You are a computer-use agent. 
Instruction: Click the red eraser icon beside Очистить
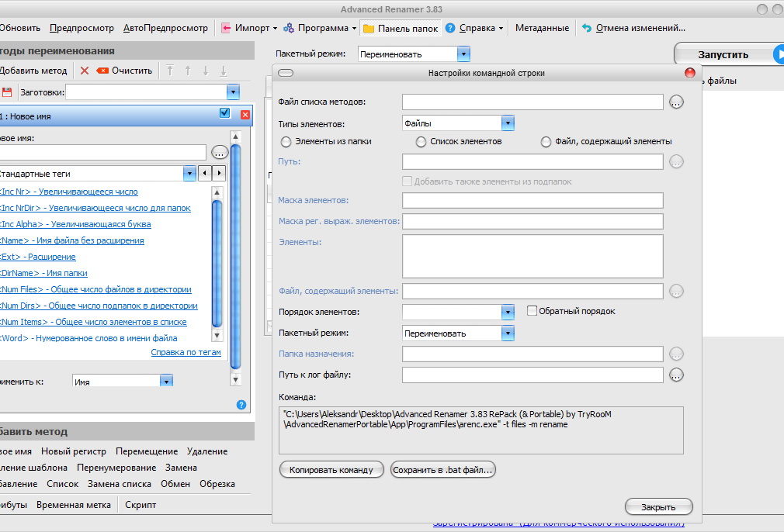coord(102,71)
